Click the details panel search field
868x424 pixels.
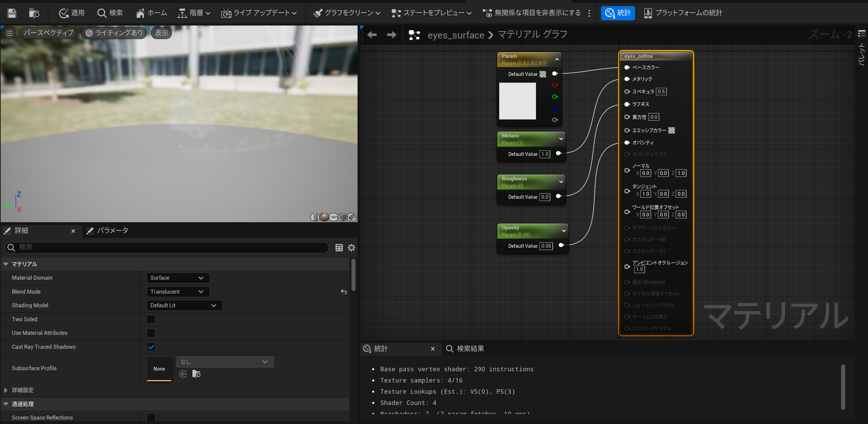tap(167, 247)
